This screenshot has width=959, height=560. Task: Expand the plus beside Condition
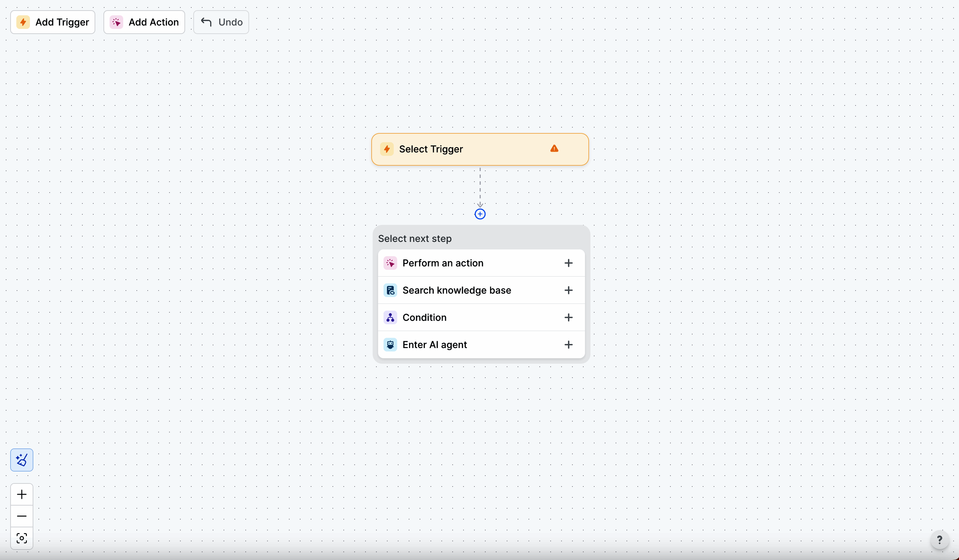pos(568,318)
